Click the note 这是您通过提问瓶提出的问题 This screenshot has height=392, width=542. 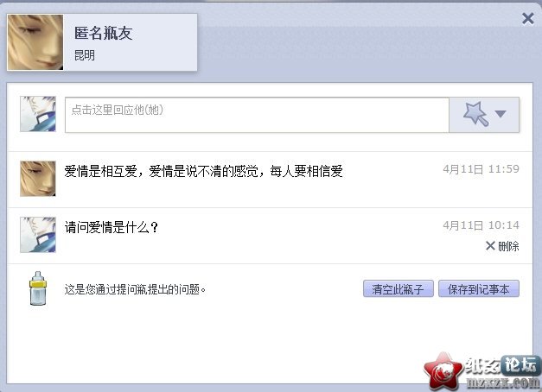[135, 289]
